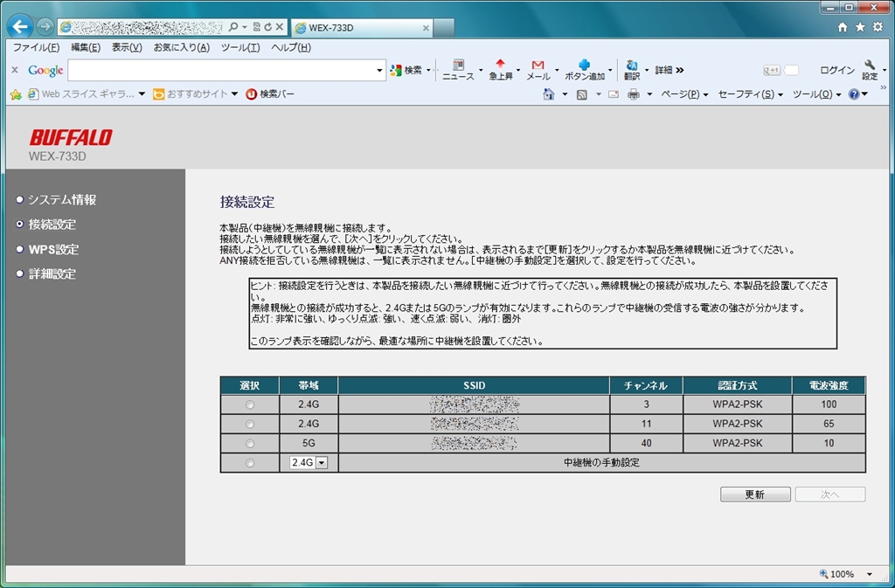Select the radio button for channel 3 network
895x588 pixels.
point(250,405)
